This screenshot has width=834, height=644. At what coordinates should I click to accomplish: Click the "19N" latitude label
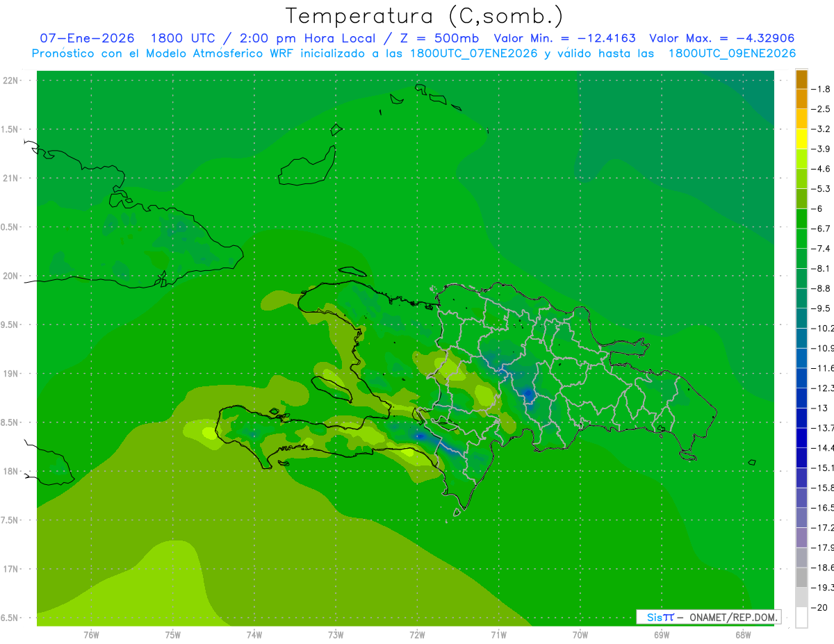tap(11, 374)
